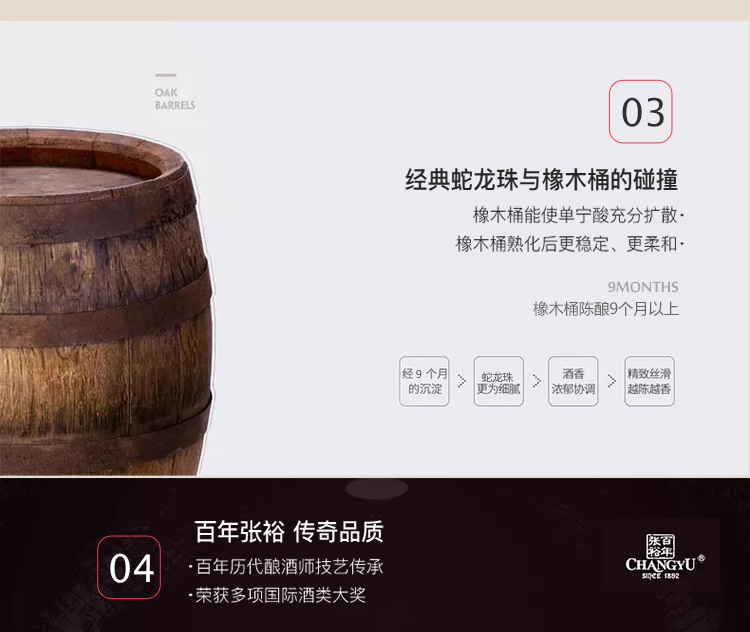
Task: Select the 精致丝滑越陈越香 step box
Action: coord(649,381)
